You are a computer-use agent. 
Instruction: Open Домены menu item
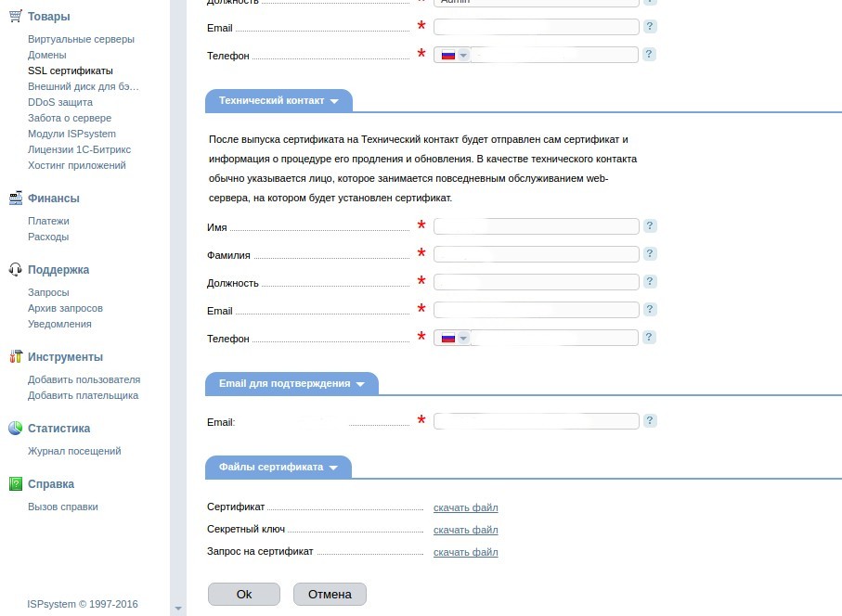[47, 55]
